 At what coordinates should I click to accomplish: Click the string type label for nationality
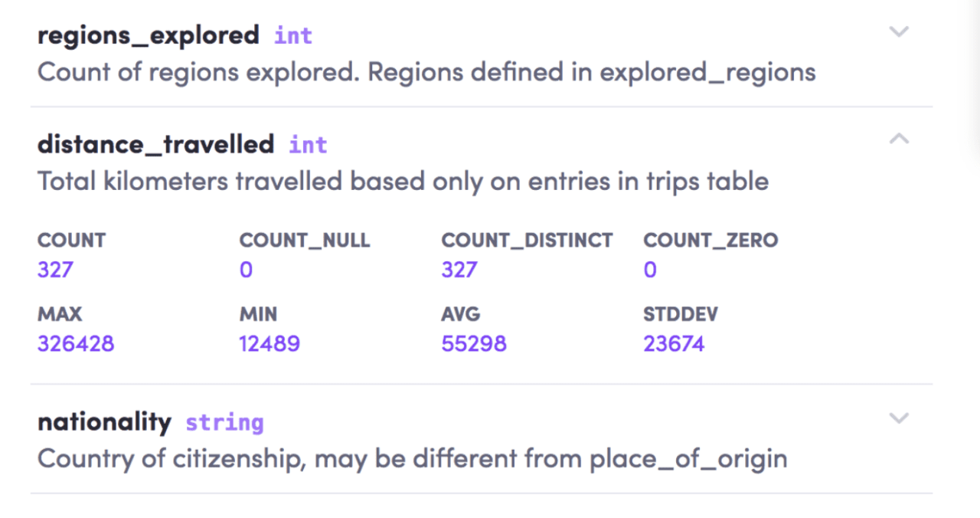[x=224, y=422]
